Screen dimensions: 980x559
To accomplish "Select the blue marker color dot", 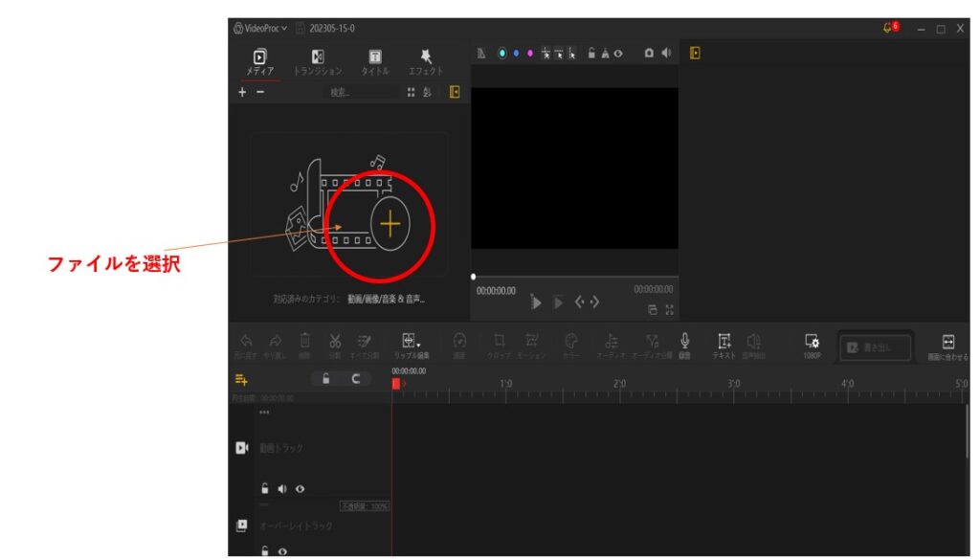I will click(516, 54).
